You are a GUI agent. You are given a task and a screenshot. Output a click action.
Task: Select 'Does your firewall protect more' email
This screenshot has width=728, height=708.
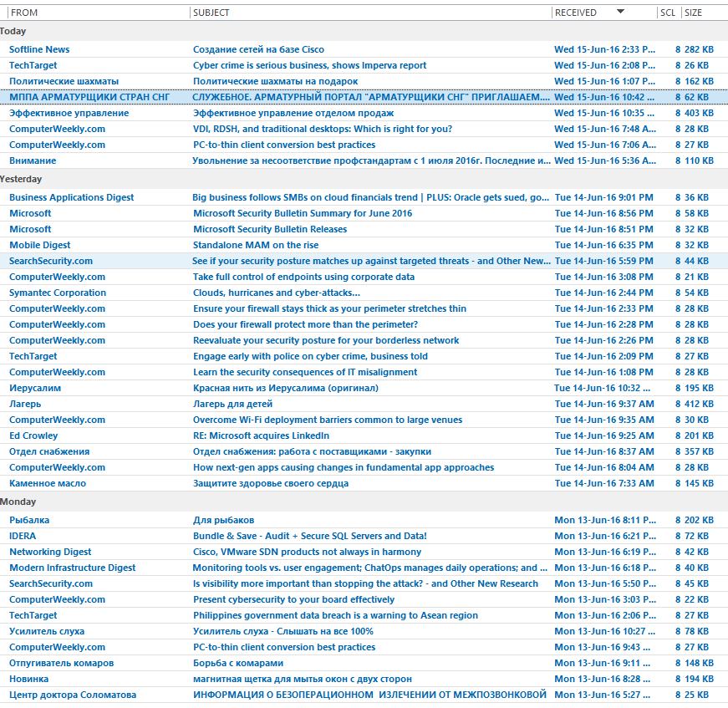coord(364,324)
